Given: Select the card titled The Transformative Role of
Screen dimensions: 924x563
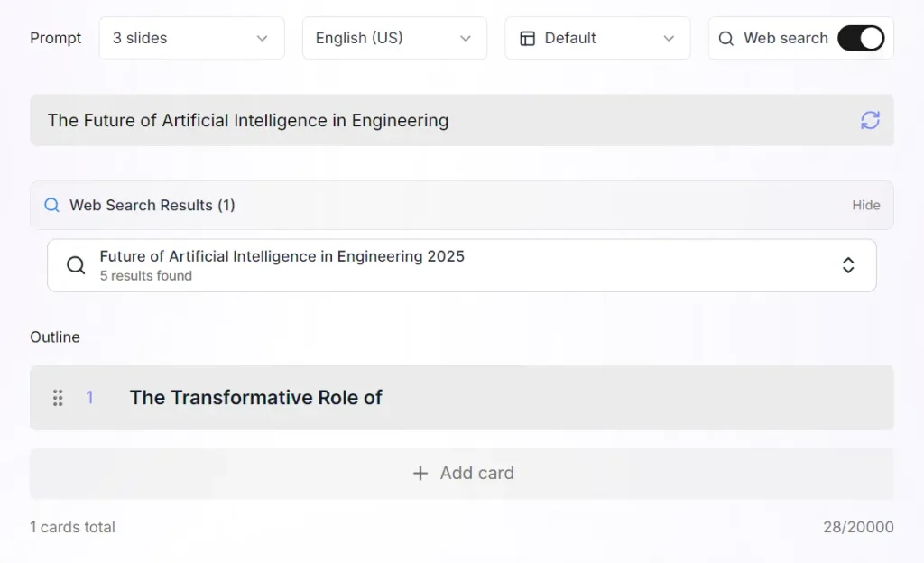Looking at the screenshot, I should click(256, 397).
